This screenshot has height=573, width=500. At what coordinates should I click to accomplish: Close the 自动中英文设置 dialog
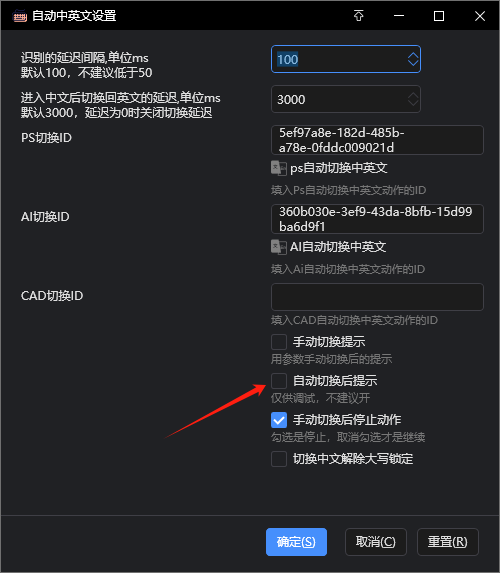(x=480, y=16)
